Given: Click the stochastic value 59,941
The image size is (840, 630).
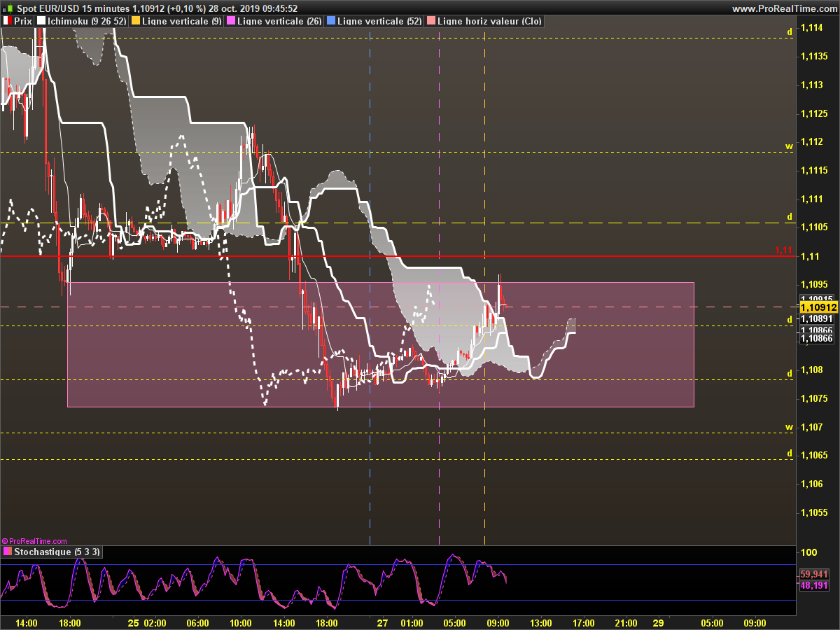Looking at the screenshot, I should click(x=813, y=575).
